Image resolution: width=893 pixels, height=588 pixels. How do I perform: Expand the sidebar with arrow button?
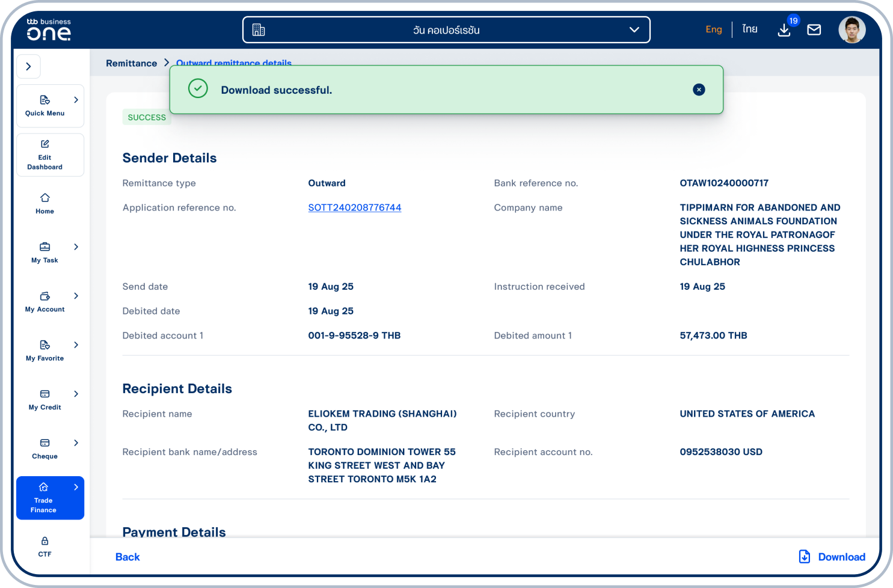[x=28, y=67]
